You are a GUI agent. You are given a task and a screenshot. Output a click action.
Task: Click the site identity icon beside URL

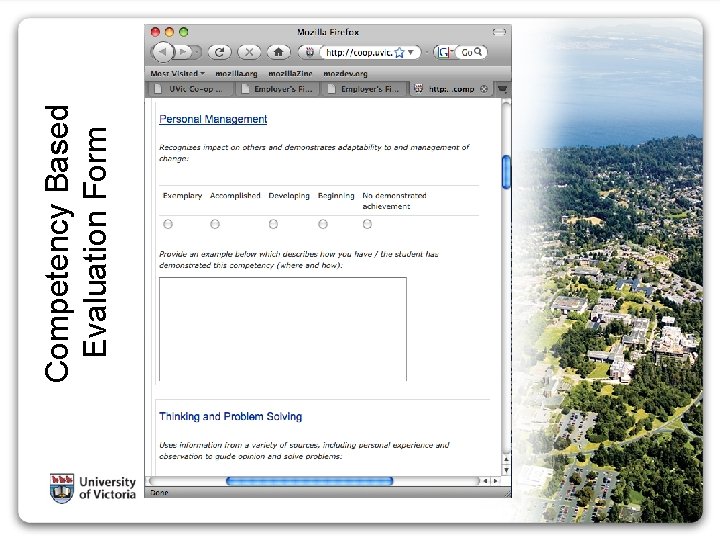point(309,52)
